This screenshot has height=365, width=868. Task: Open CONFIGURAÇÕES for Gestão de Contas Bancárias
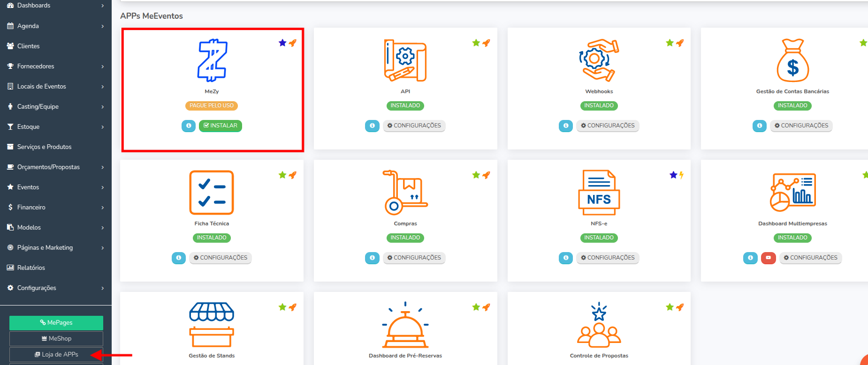coord(801,126)
